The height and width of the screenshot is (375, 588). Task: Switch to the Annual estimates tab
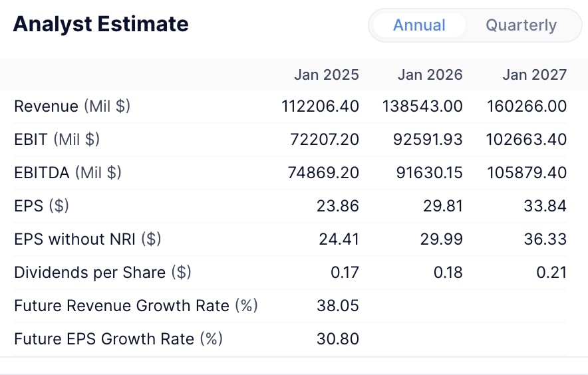point(419,25)
